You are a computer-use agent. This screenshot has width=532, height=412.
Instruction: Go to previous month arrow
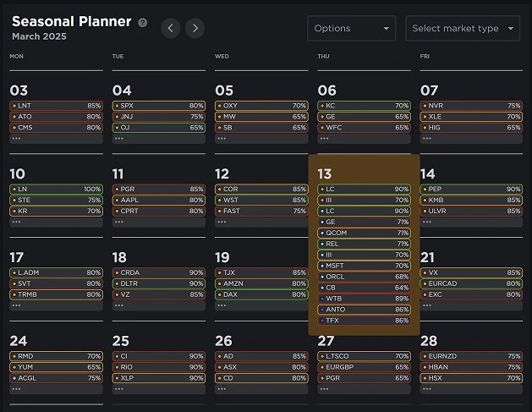tap(171, 28)
